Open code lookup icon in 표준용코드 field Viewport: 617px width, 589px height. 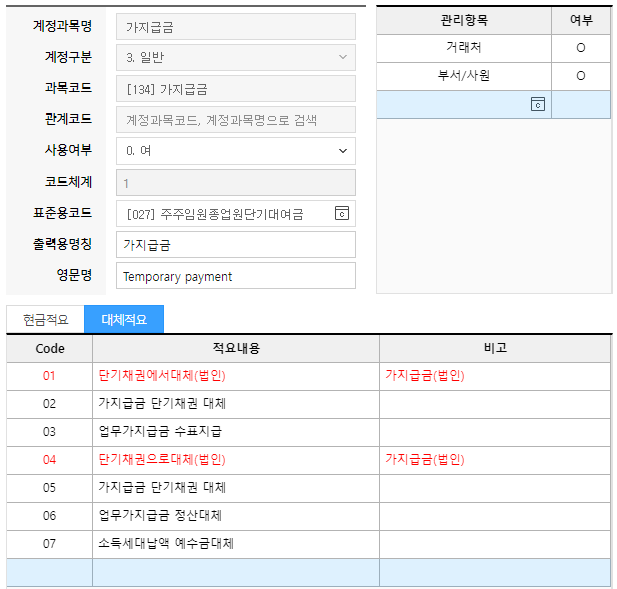click(x=342, y=213)
